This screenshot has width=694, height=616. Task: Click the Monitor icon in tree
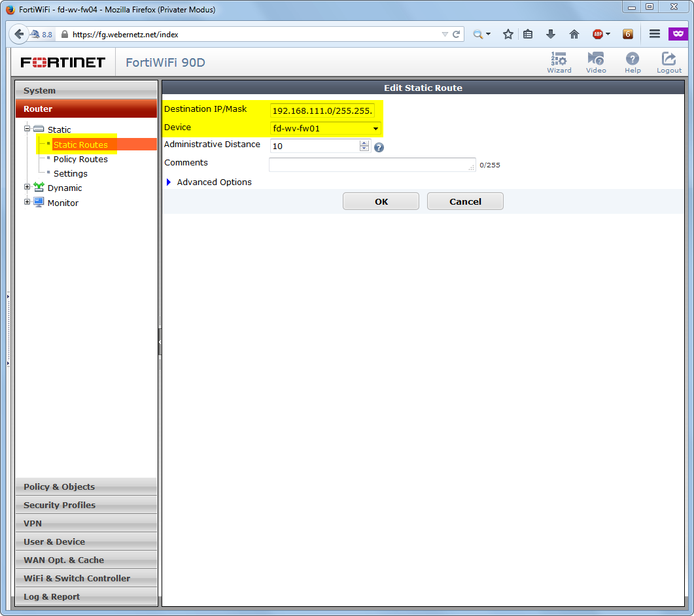(39, 202)
